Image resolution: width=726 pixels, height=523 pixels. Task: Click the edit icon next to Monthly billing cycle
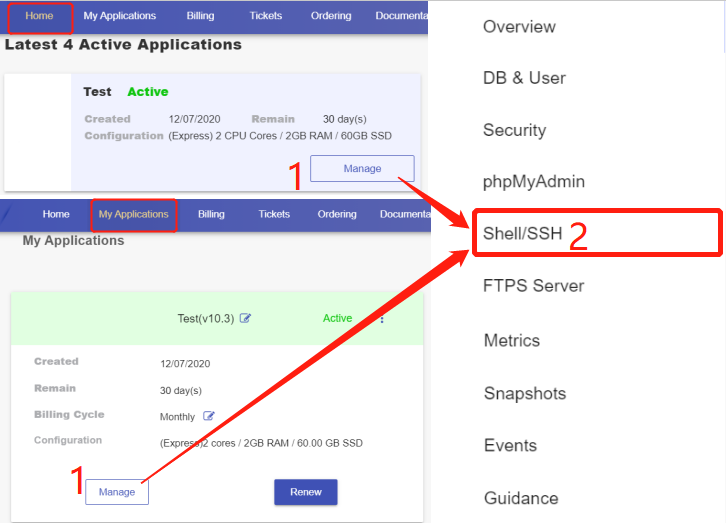pos(209,416)
